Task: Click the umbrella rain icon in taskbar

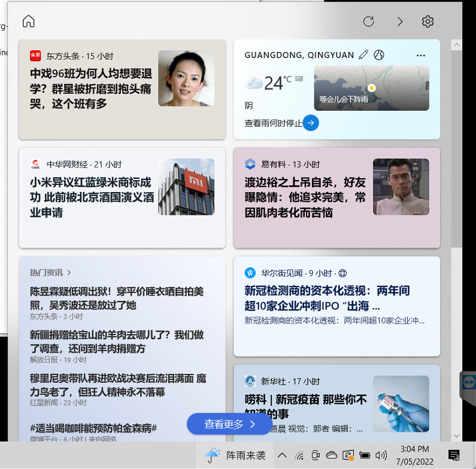Action: (212, 455)
